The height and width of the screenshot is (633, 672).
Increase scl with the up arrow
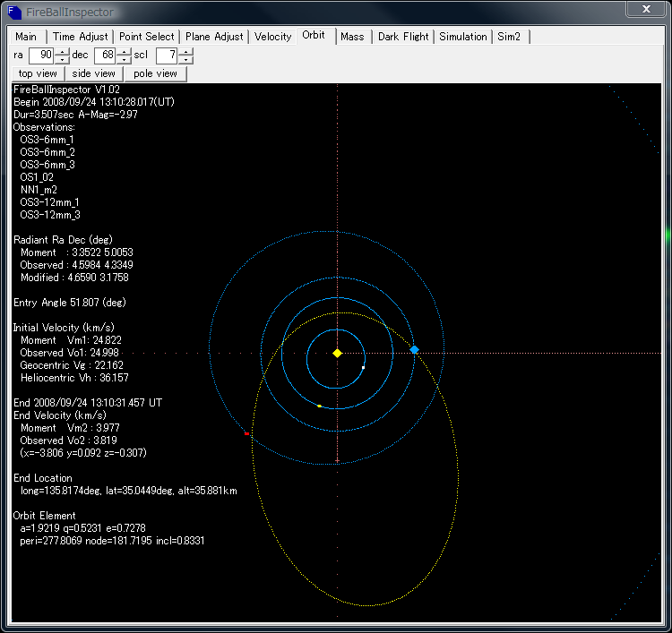[185, 51]
